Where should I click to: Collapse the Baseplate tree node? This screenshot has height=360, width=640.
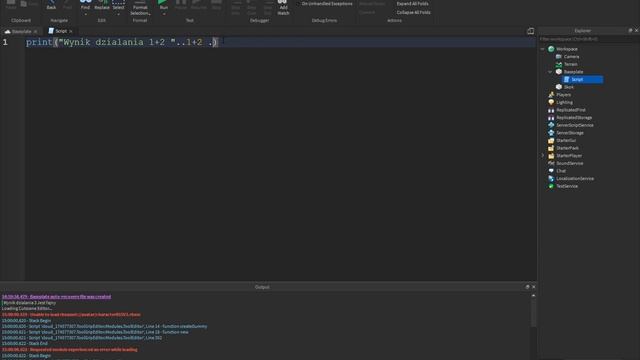point(550,72)
